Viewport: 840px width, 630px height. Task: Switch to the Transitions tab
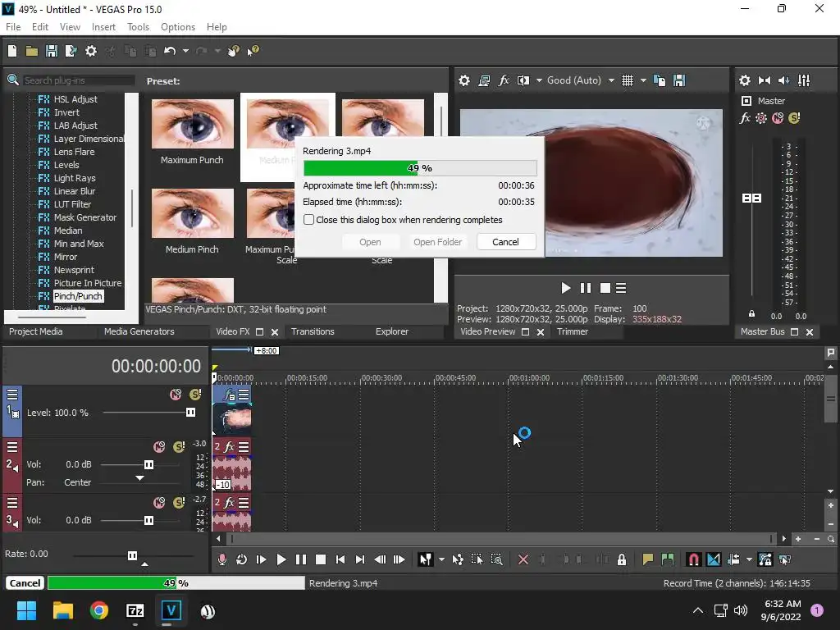pos(313,331)
